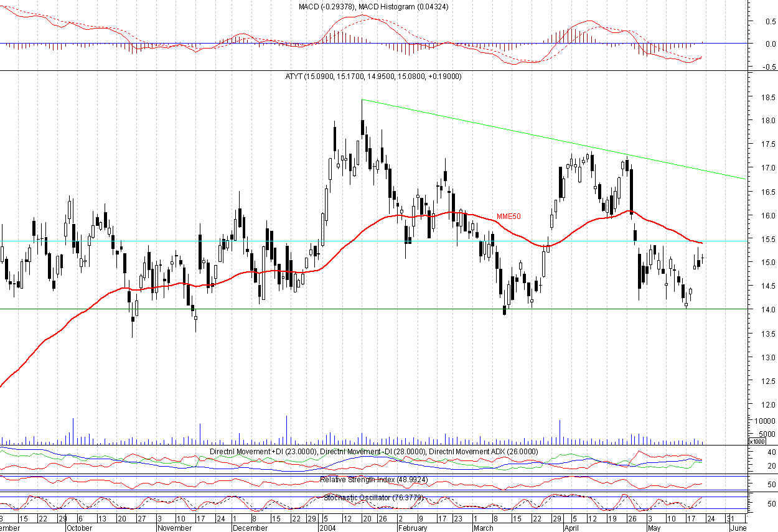778x532 pixels.
Task: Select the Stochastic Oscillator title text
Action: 373,497
